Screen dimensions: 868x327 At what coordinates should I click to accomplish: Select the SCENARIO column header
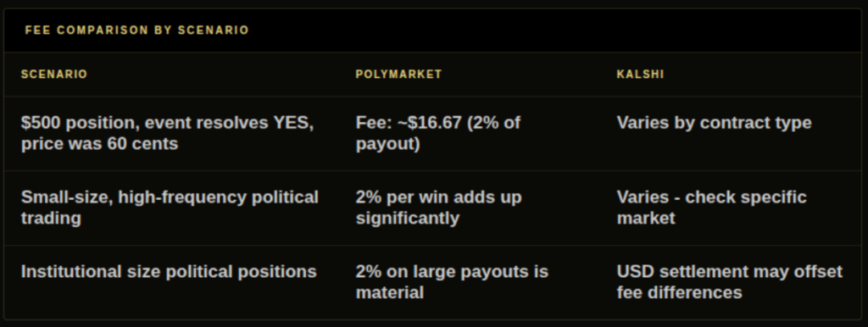tap(54, 75)
